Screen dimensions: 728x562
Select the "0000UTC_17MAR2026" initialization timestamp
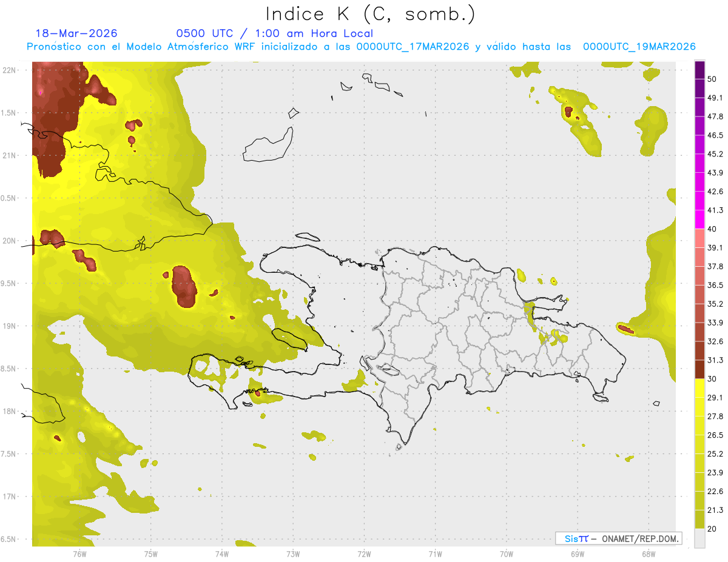pos(413,47)
